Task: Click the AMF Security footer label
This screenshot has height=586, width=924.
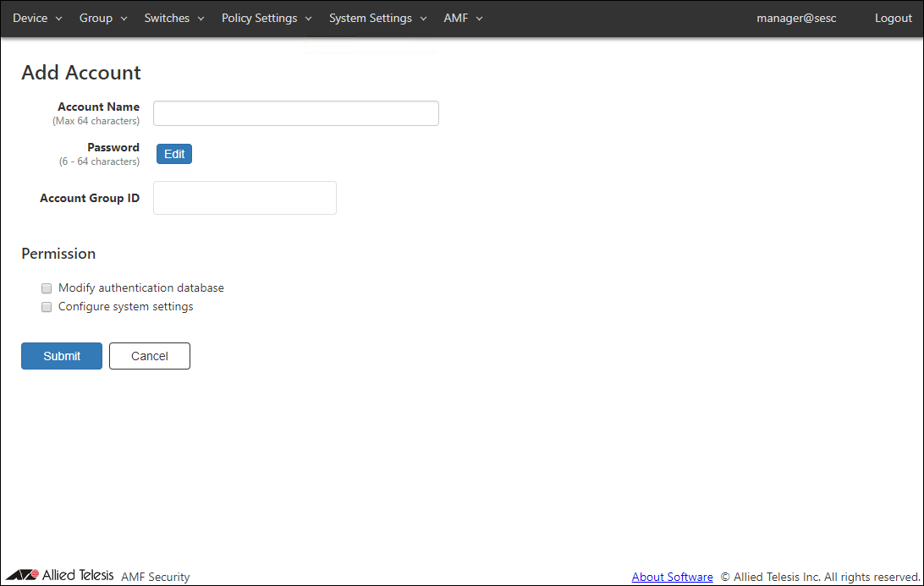Action: click(x=156, y=577)
